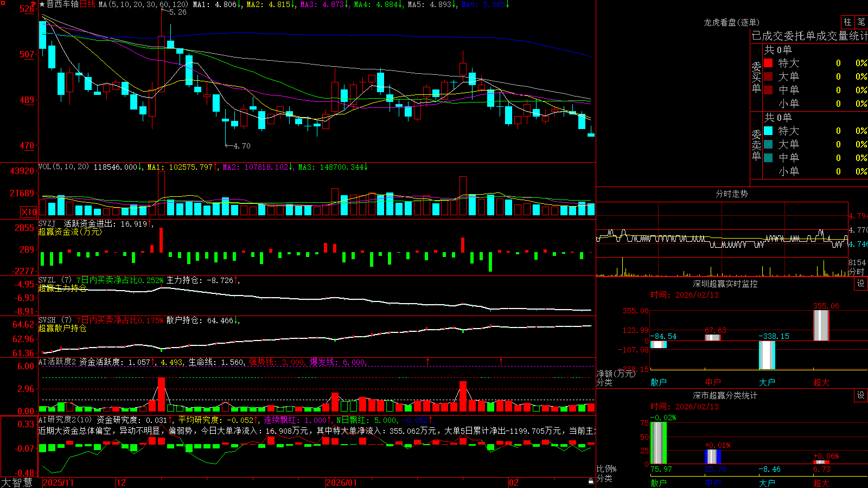Screen dimensions: 868x488
Task: Click the dark red 中单 buy-order legend square
Action: tap(768, 90)
